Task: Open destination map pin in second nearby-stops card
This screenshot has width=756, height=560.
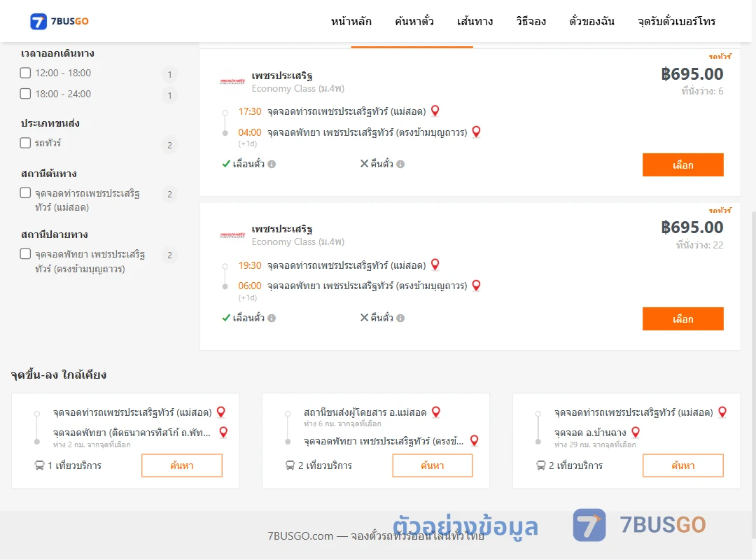Action: 474,440
